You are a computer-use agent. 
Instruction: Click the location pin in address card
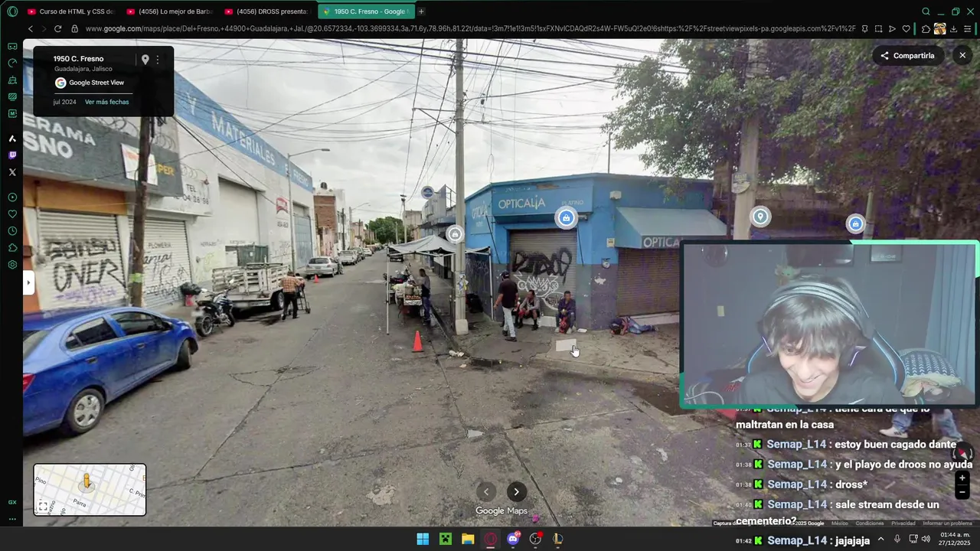pos(145,60)
